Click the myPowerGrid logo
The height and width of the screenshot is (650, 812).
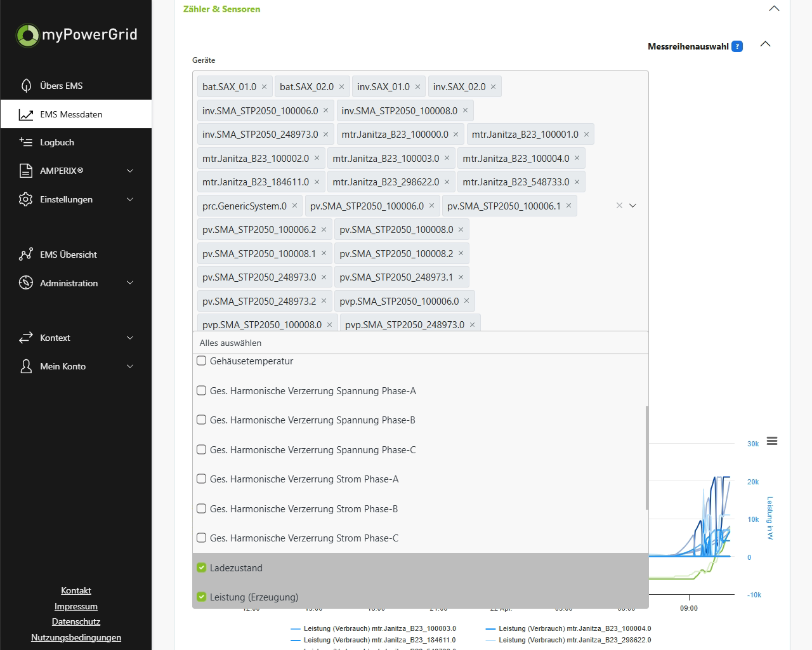pyautogui.click(x=76, y=34)
